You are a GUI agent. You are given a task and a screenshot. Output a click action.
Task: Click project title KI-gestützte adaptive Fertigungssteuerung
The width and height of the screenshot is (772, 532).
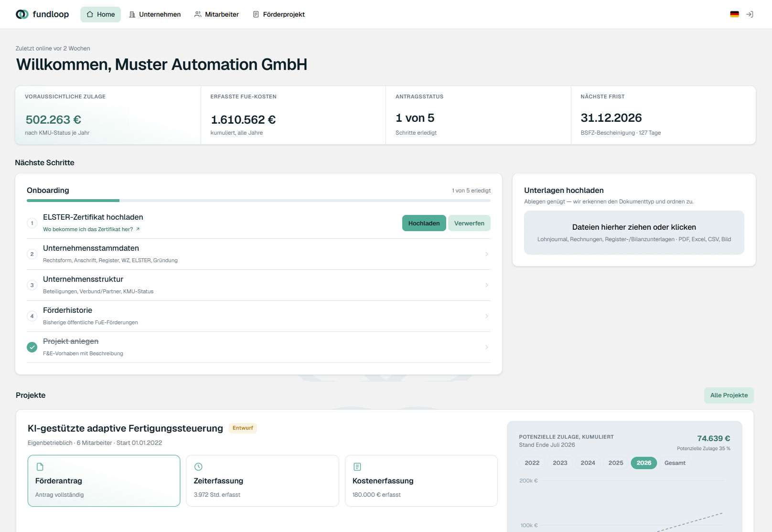[x=125, y=428]
